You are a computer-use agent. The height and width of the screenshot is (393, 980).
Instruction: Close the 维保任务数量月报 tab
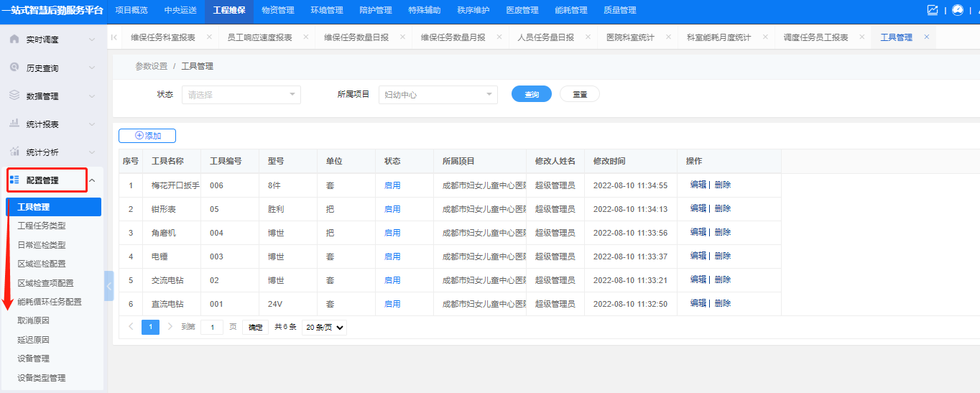point(499,37)
